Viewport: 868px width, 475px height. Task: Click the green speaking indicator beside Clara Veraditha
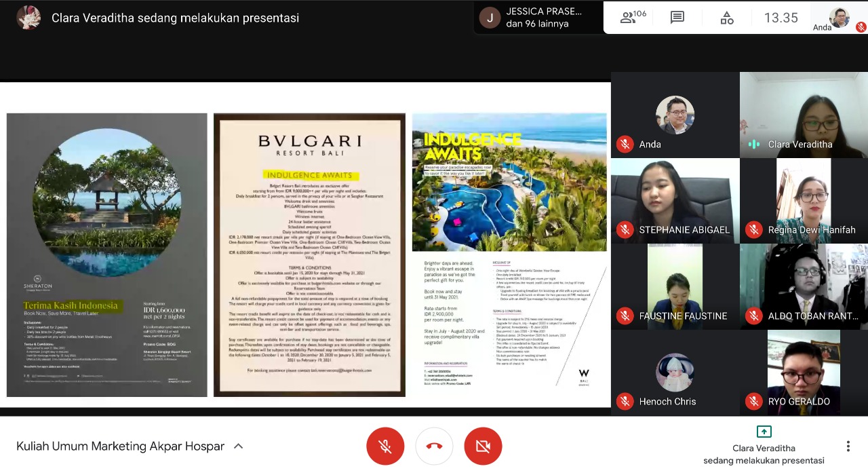click(753, 144)
